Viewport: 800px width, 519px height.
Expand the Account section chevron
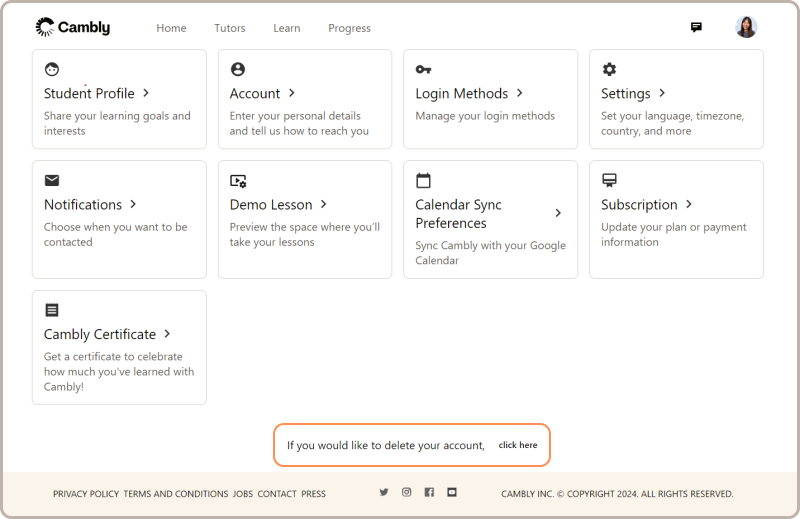pyautogui.click(x=292, y=93)
